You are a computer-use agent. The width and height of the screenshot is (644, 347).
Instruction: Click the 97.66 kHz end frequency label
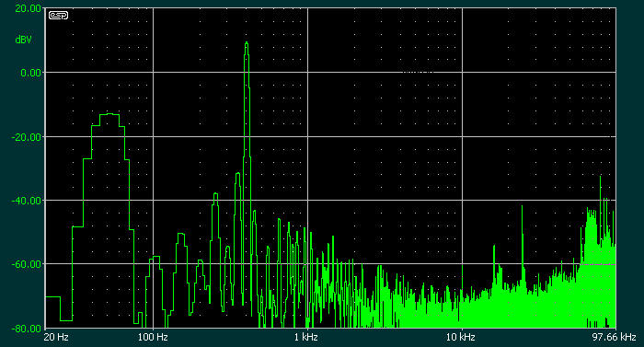tap(614, 338)
